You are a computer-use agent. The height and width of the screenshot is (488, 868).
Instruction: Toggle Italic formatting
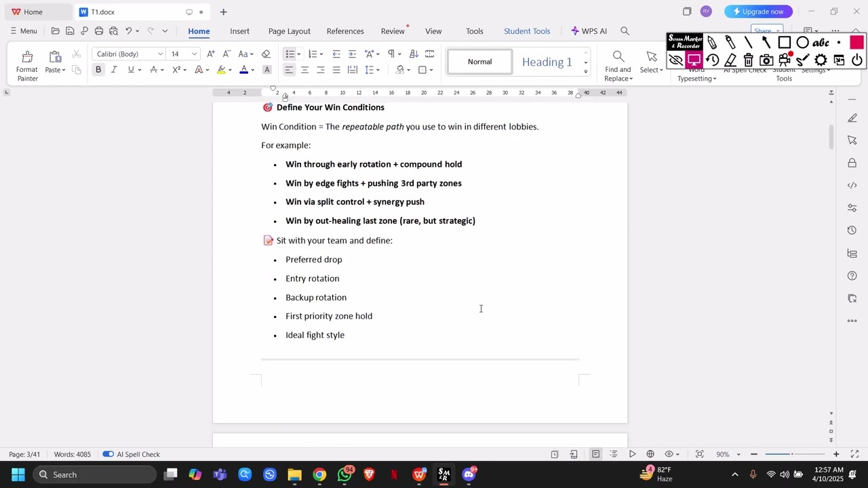(x=114, y=70)
